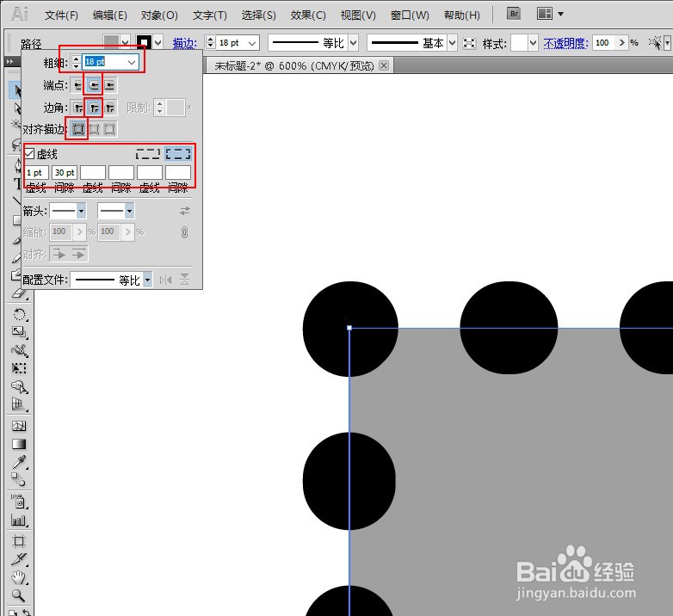Preserve exact dash and gap lengths
The height and width of the screenshot is (616, 673).
(148, 154)
